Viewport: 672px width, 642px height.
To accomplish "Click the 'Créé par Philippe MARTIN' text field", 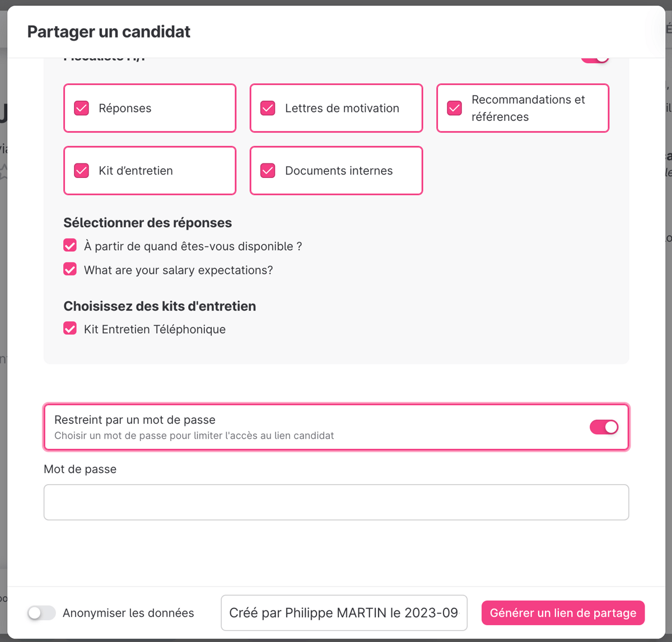I will [x=344, y=613].
